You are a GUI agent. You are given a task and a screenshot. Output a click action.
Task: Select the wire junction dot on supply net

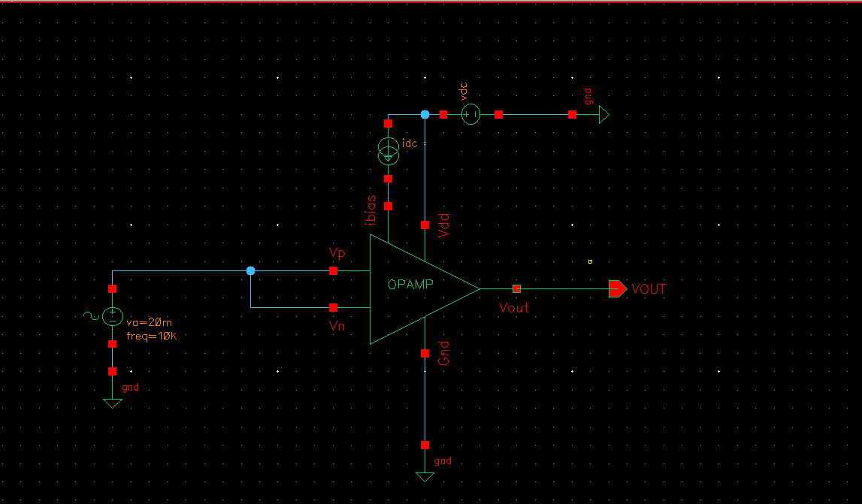click(425, 114)
